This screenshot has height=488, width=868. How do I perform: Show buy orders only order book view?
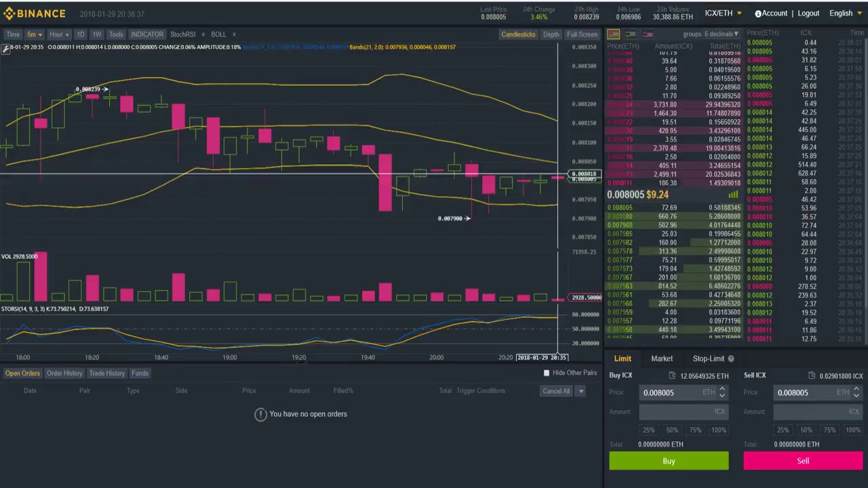tap(631, 34)
